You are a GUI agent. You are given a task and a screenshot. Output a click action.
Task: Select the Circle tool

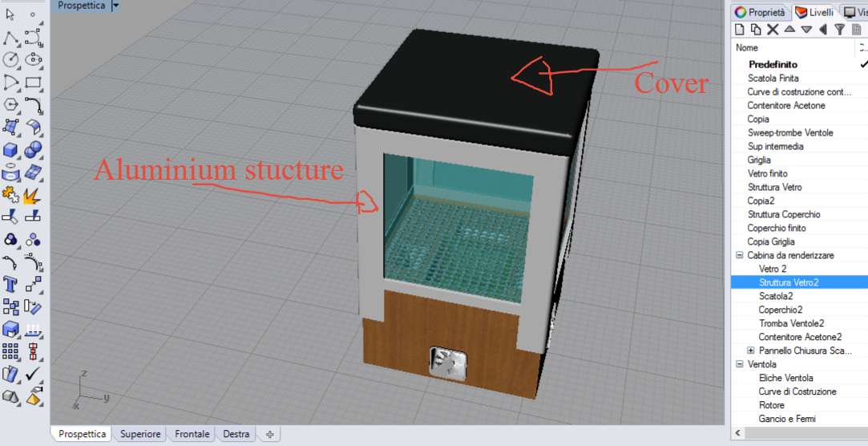10,60
